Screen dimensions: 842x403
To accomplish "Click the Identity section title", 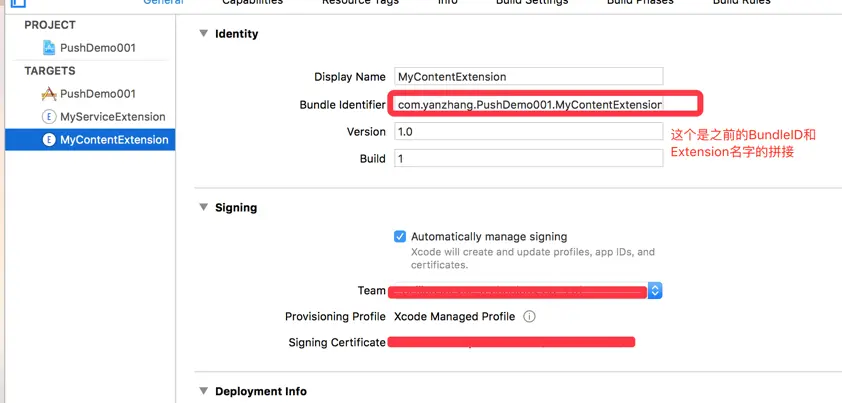I will pyautogui.click(x=236, y=33).
